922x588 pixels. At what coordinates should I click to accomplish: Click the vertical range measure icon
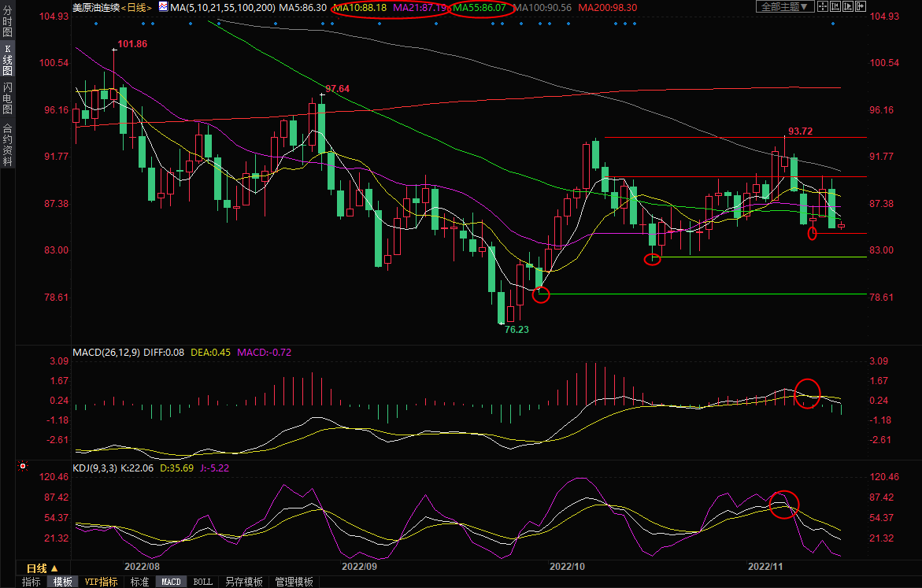tap(835, 6)
